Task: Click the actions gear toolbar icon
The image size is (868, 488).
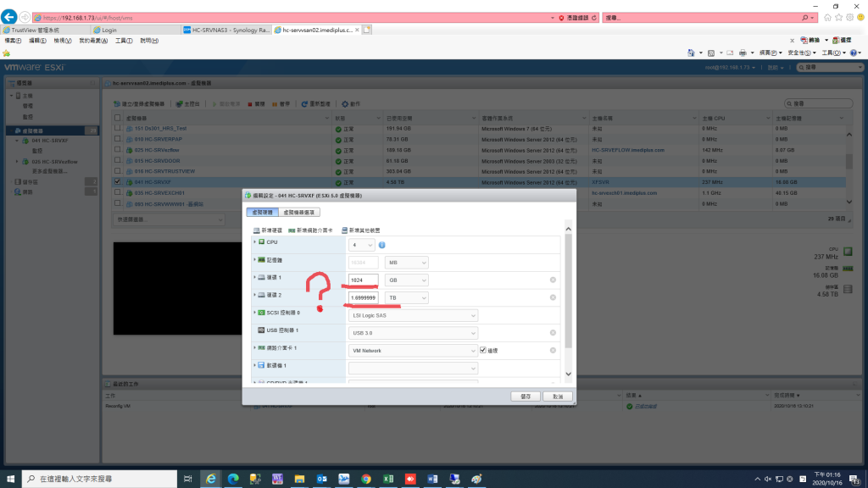Action: click(345, 104)
